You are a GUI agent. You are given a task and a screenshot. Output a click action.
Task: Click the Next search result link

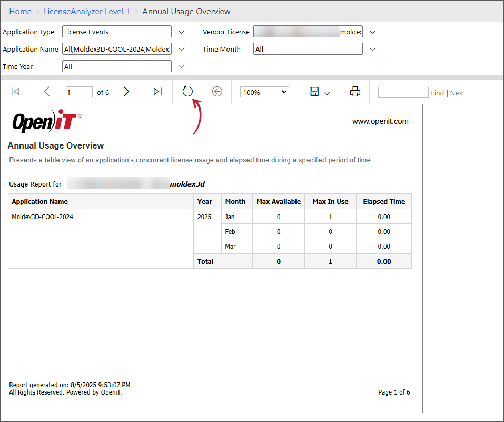click(x=457, y=93)
